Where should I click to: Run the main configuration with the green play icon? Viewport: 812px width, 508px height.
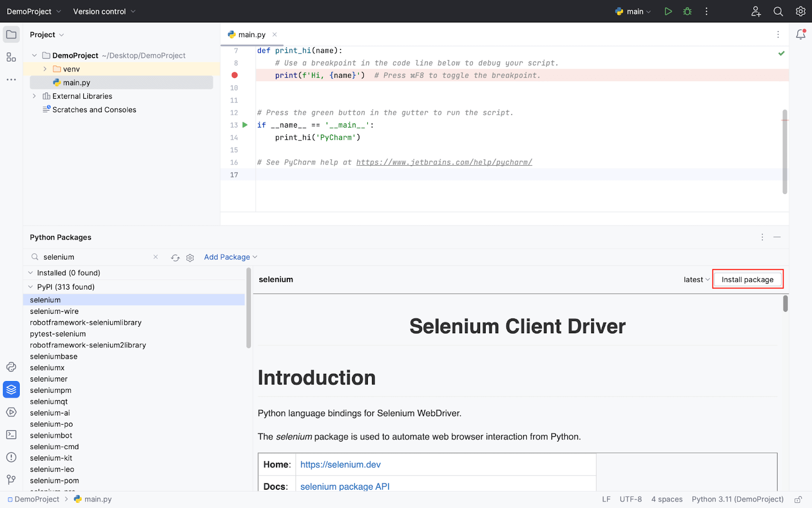pyautogui.click(x=668, y=11)
